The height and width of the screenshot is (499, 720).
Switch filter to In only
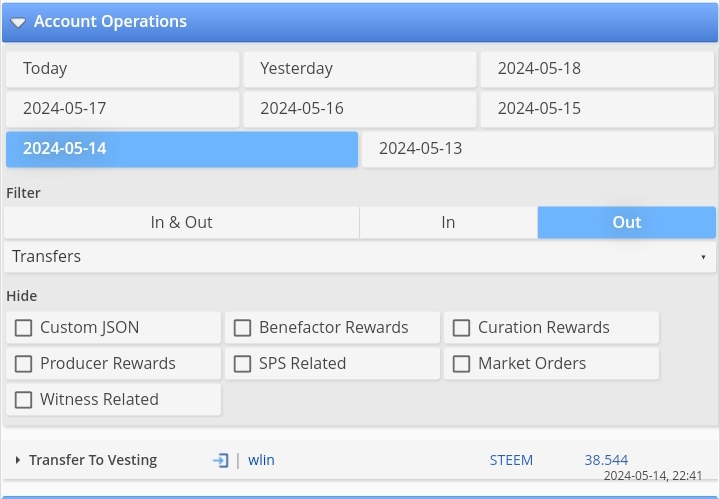(449, 223)
